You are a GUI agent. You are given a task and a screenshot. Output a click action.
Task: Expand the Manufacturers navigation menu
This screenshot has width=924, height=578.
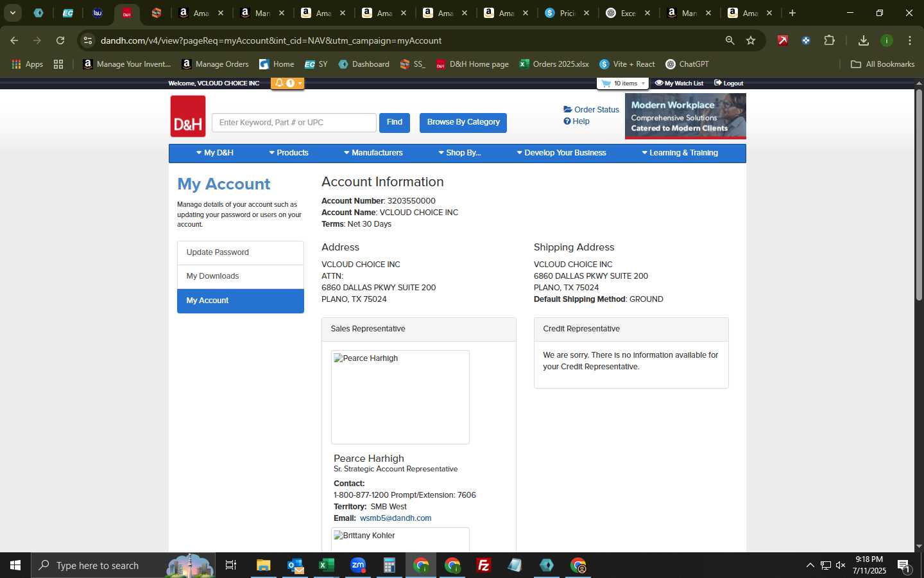pos(373,153)
